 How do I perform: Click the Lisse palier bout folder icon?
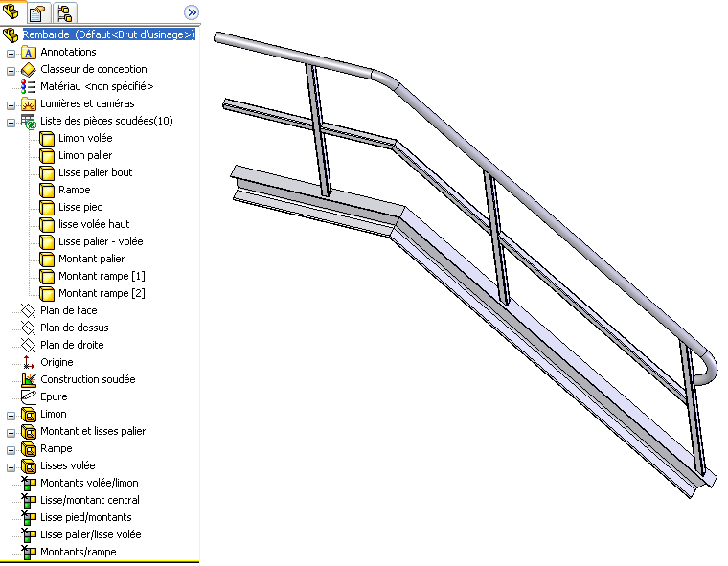pos(46,172)
